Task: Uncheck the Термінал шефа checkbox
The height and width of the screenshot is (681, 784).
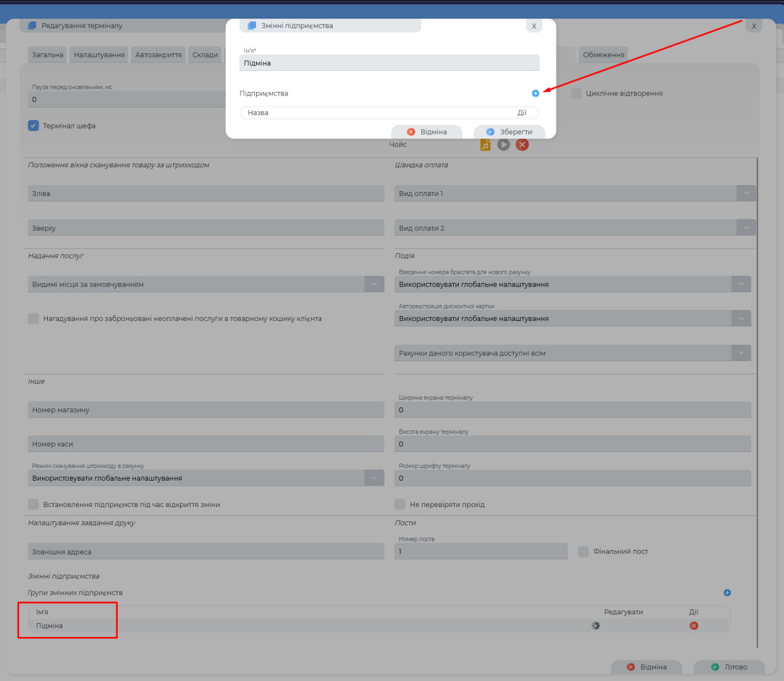Action: pos(34,126)
